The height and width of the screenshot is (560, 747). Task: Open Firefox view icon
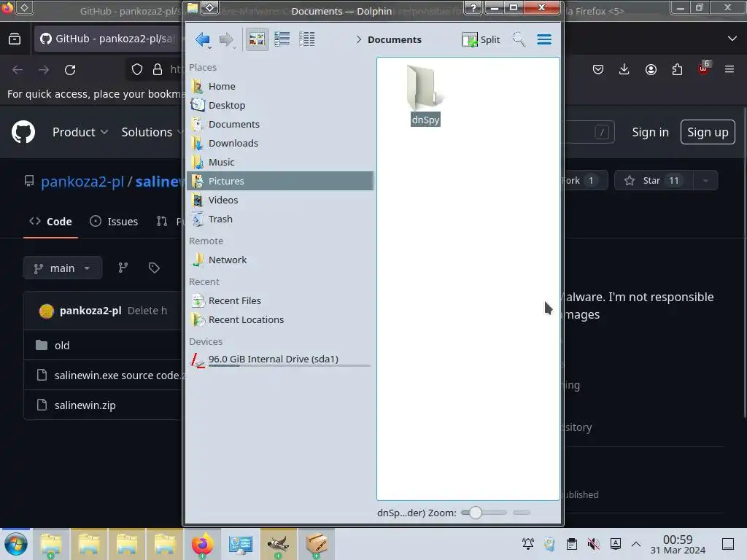15,39
